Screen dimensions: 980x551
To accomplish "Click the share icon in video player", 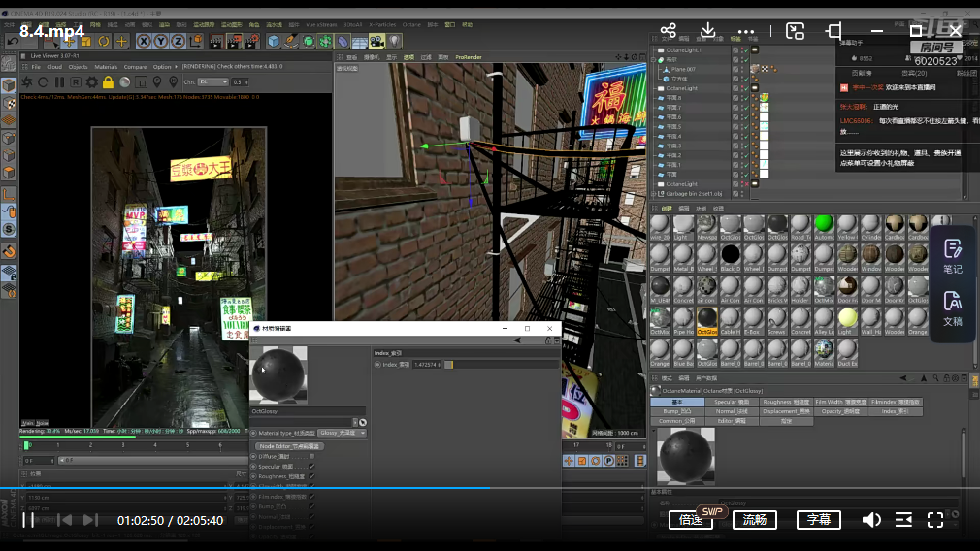I will [x=669, y=31].
